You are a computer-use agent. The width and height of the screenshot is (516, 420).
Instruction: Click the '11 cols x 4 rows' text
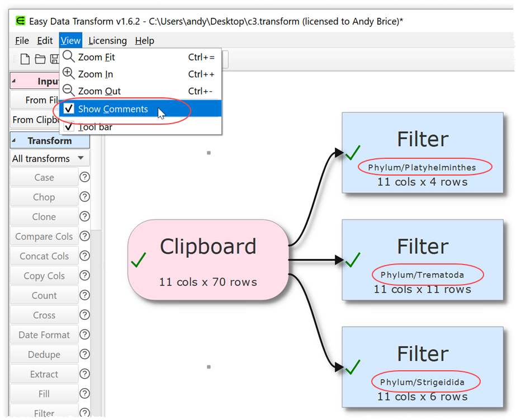[423, 182]
